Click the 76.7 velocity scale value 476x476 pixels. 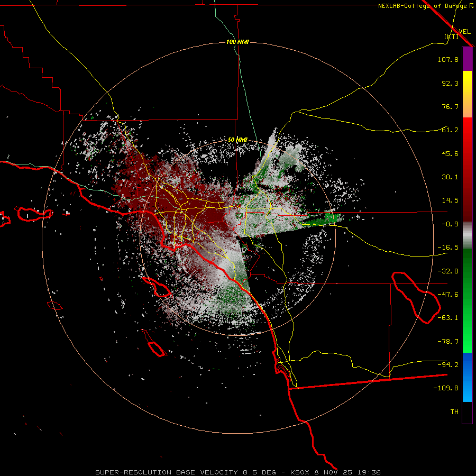[450, 106]
